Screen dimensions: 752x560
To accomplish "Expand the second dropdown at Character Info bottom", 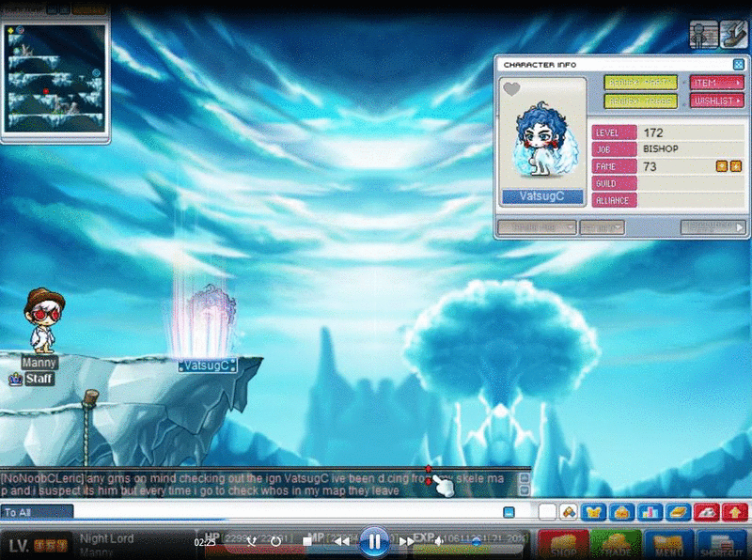I will (603, 226).
